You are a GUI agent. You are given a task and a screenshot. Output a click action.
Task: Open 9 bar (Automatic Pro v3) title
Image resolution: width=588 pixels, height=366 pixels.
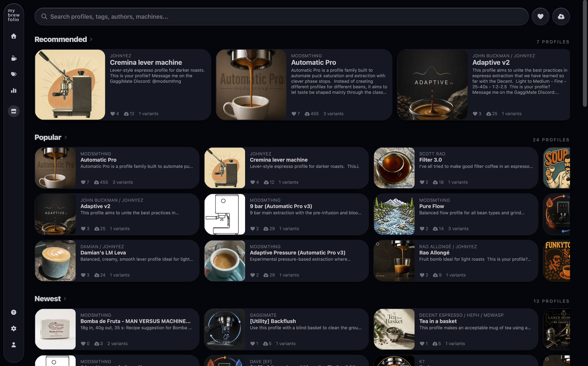pyautogui.click(x=281, y=206)
